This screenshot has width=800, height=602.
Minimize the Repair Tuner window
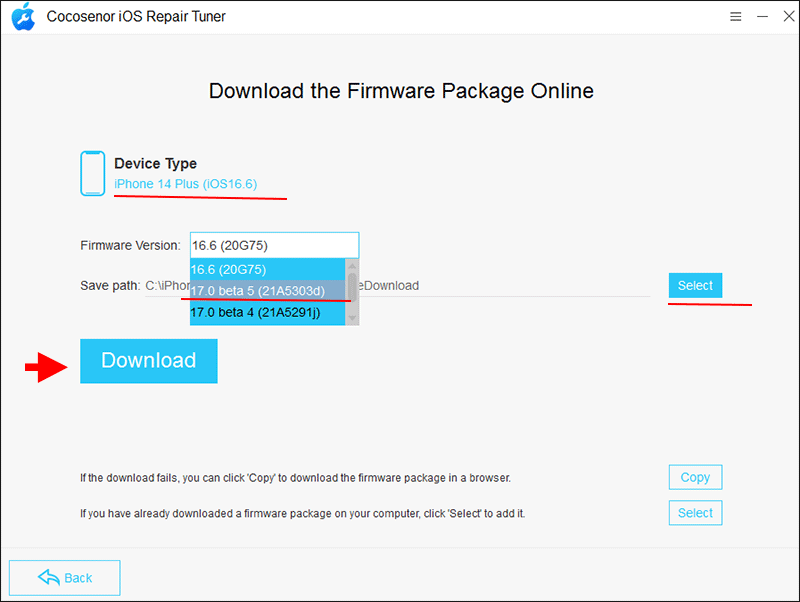point(762,17)
